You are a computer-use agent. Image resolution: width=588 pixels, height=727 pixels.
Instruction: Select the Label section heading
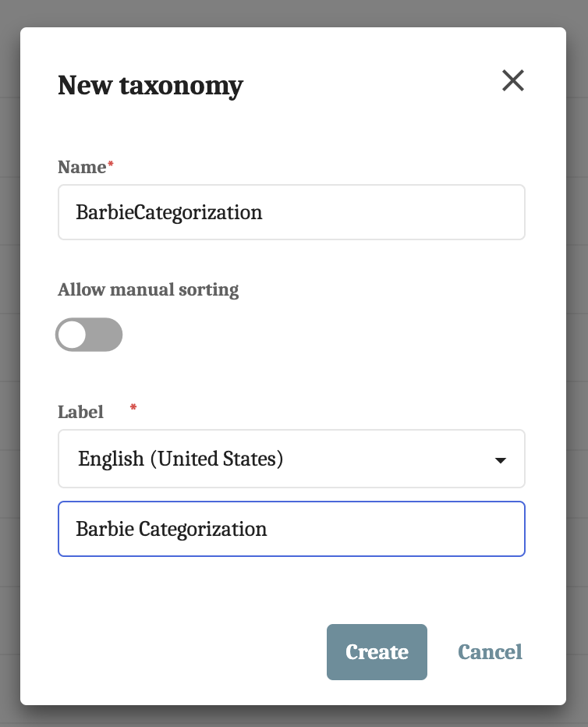coord(80,412)
